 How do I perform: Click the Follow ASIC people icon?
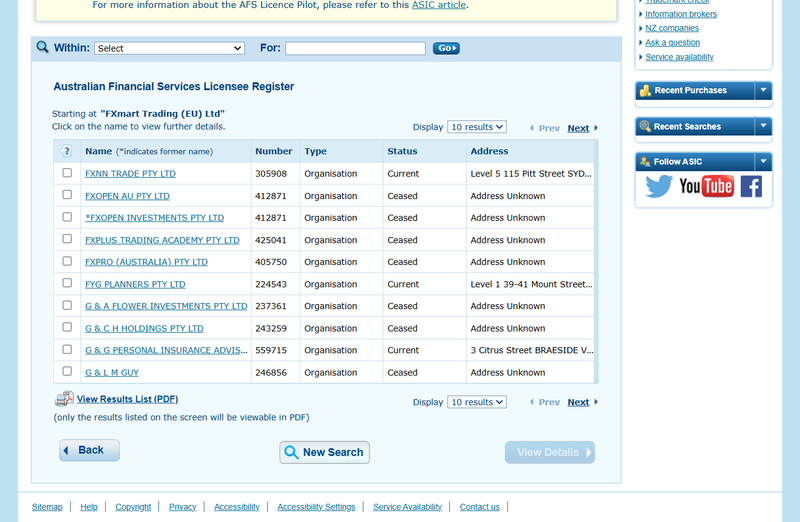point(645,161)
